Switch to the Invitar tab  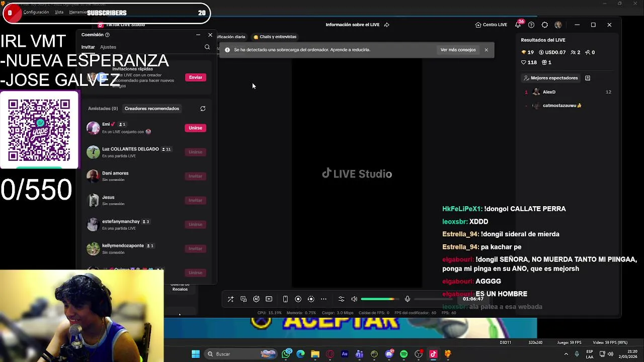click(x=88, y=47)
